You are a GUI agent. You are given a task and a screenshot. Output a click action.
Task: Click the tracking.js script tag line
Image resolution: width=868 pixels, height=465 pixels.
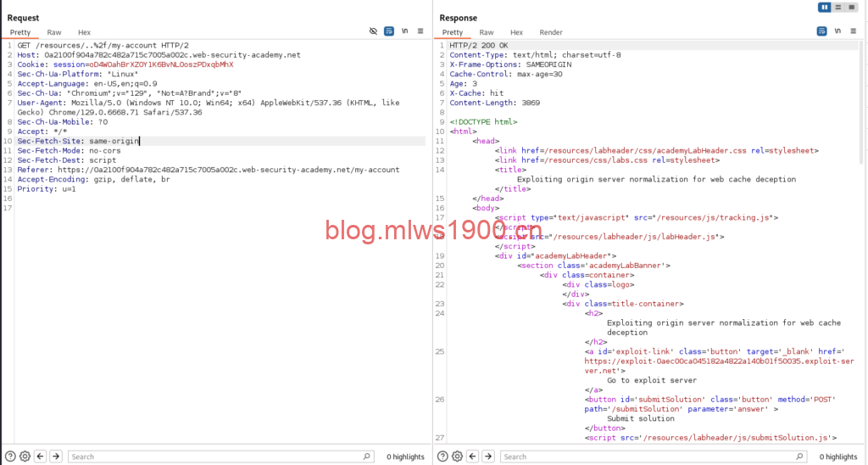[x=637, y=218]
